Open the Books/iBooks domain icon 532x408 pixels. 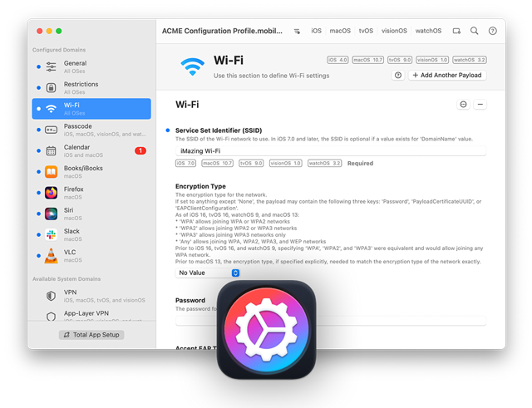point(51,172)
